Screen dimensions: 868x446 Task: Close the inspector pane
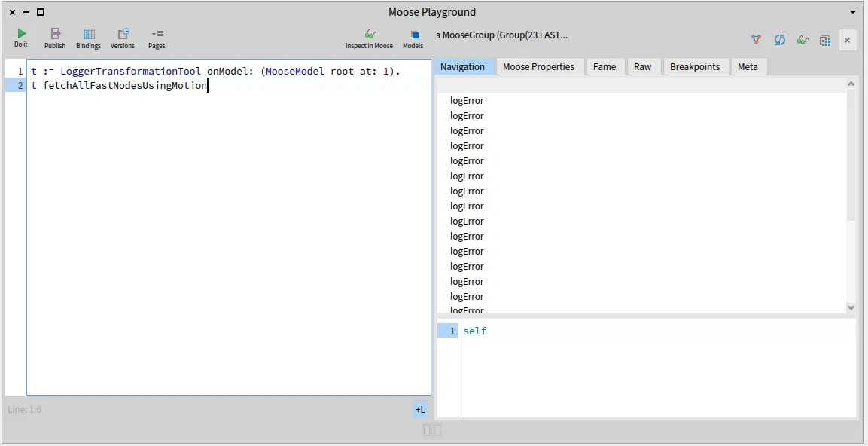tap(847, 41)
